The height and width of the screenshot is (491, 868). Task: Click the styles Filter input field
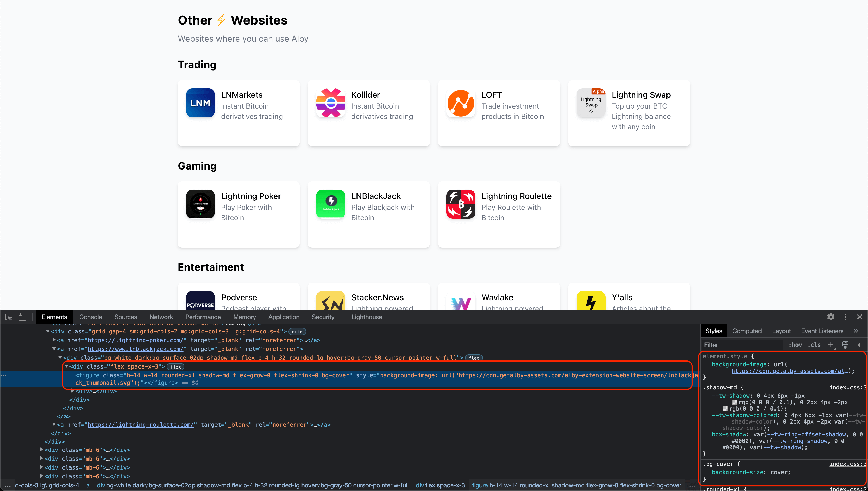point(742,345)
